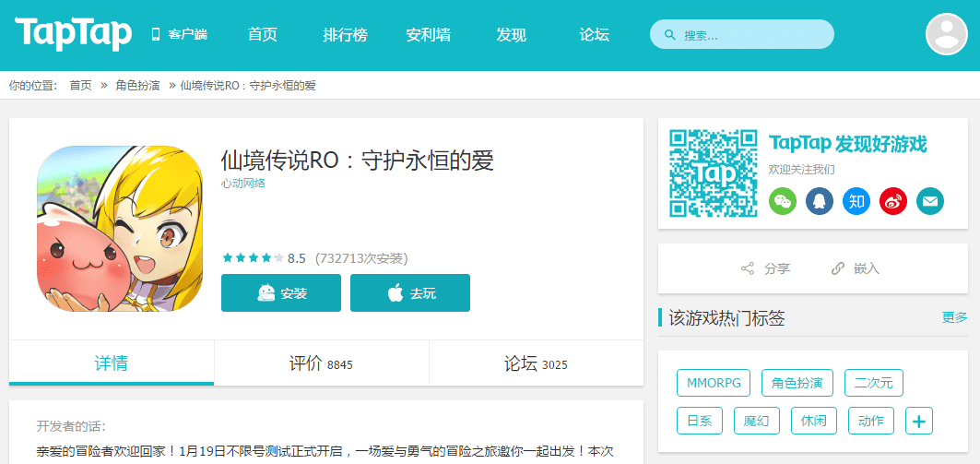Select the 魔幻 tag

pos(756,421)
